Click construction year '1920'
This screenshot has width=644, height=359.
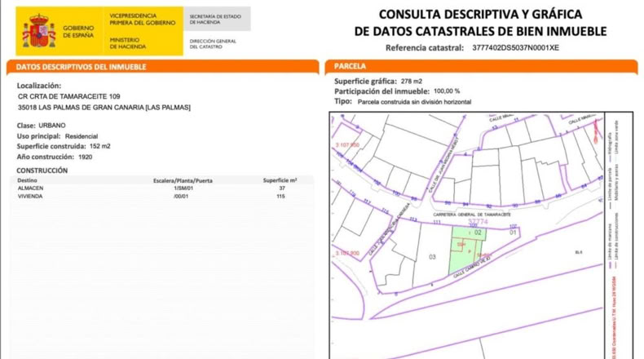(x=85, y=157)
